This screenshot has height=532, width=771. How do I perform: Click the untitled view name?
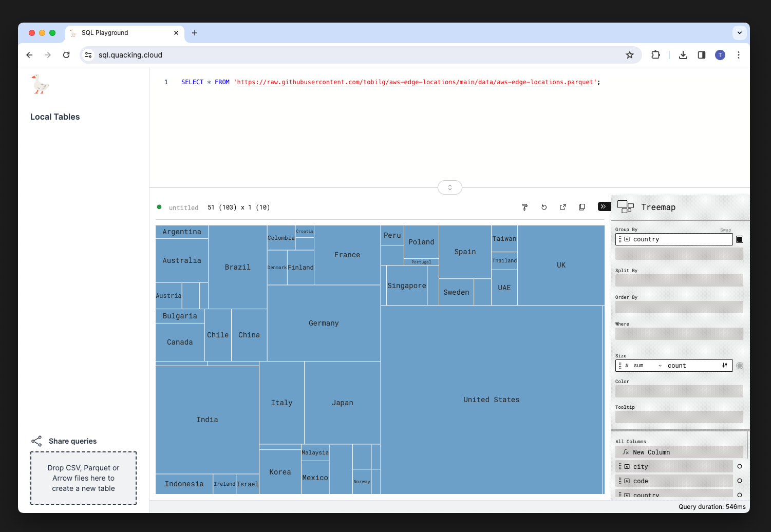(x=183, y=207)
